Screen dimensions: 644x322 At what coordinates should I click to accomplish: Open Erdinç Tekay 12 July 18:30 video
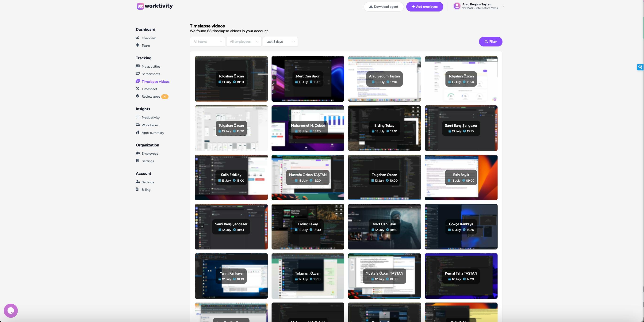(308, 226)
